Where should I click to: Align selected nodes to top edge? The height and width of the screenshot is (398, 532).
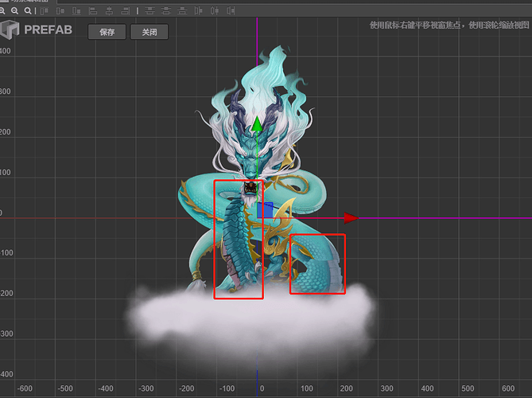coord(45,11)
